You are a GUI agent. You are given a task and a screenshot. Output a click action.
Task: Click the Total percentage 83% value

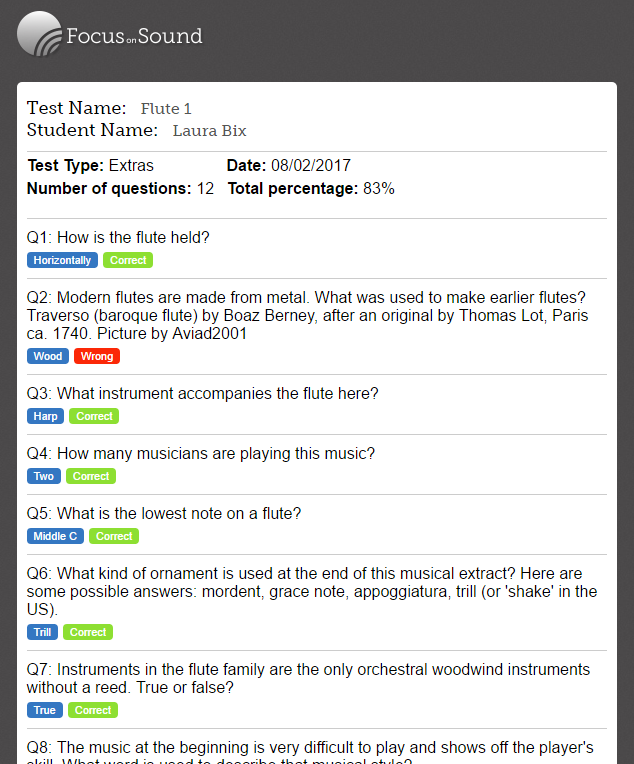pos(379,189)
